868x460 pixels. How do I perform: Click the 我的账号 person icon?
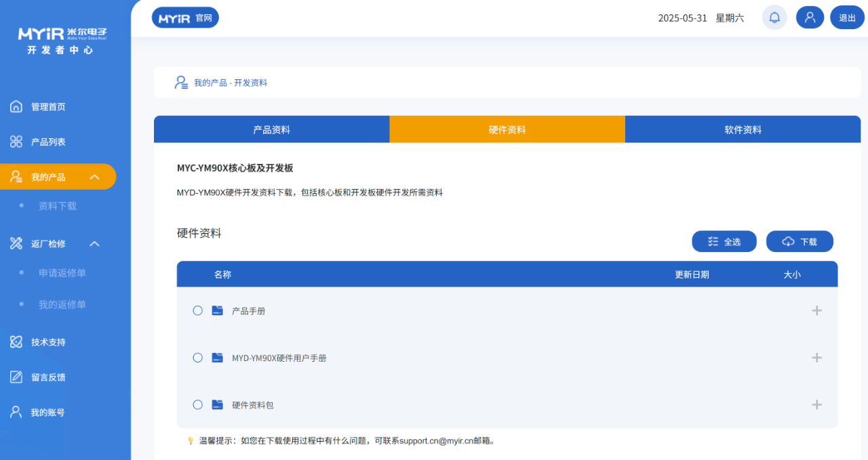point(16,412)
